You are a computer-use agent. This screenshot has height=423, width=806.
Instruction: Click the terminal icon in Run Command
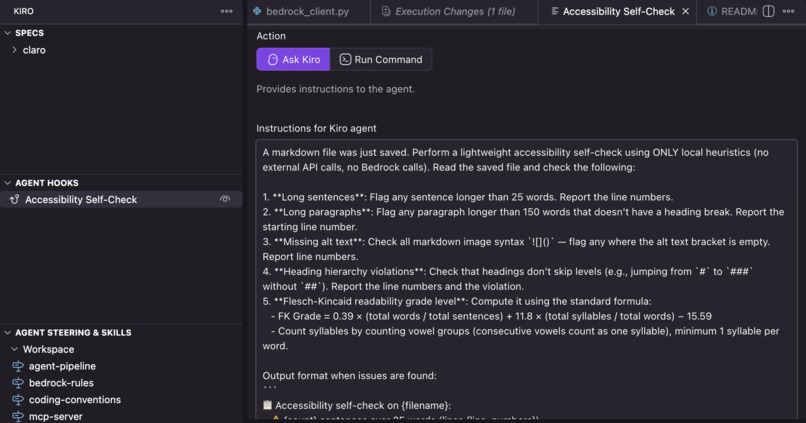tap(345, 60)
